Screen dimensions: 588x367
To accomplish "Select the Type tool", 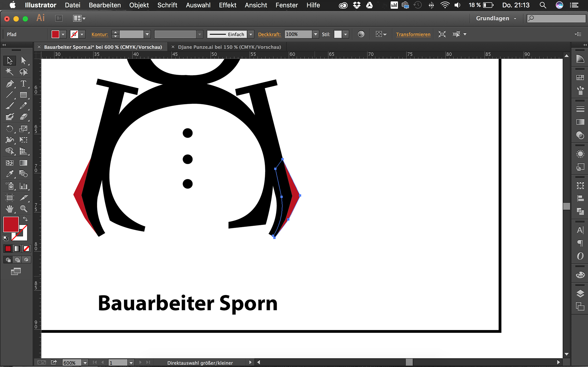I will 24,83.
